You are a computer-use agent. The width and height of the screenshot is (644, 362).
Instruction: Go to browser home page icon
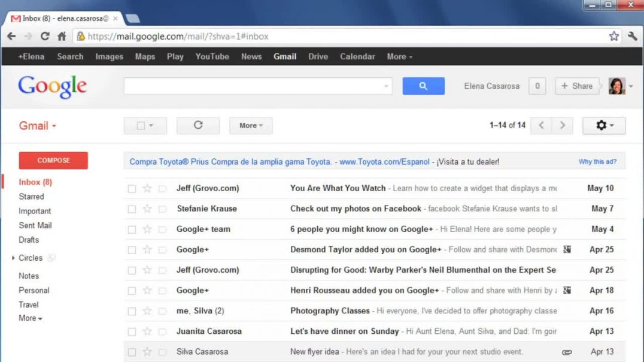pyautogui.click(x=62, y=36)
